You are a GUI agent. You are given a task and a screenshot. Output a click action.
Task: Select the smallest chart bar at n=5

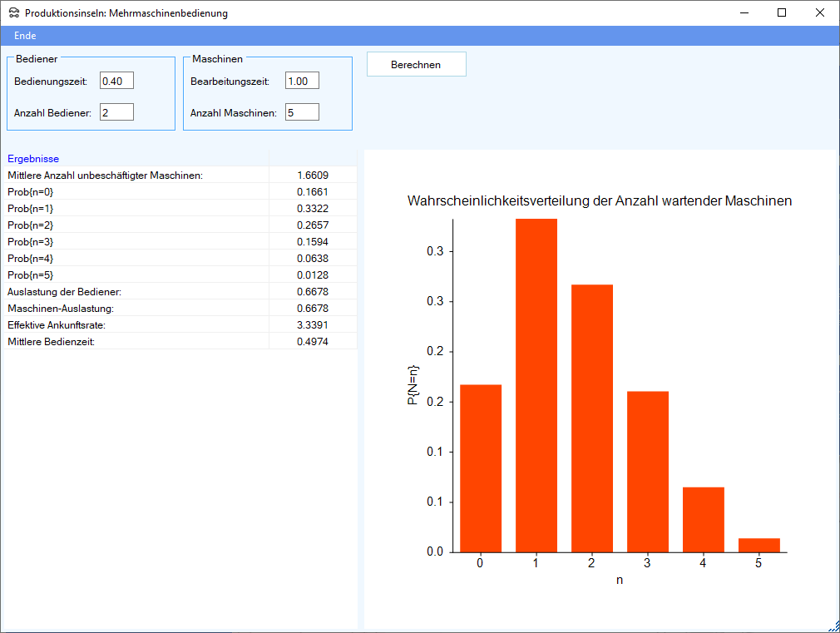click(758, 545)
